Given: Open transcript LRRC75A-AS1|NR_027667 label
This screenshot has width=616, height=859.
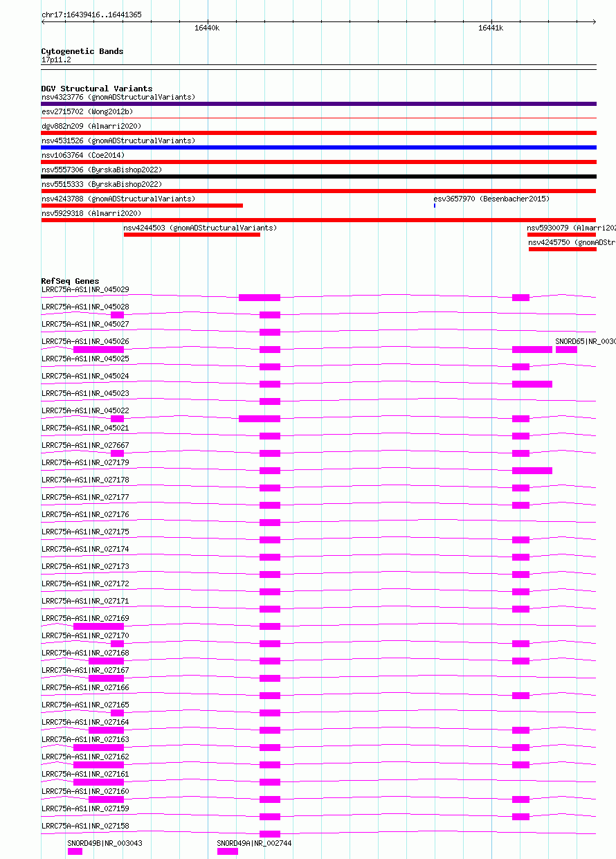Looking at the screenshot, I should (x=85, y=445).
